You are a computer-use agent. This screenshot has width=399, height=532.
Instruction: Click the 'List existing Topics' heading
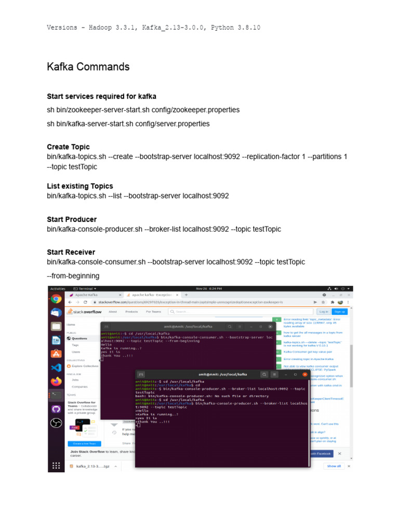79,187
